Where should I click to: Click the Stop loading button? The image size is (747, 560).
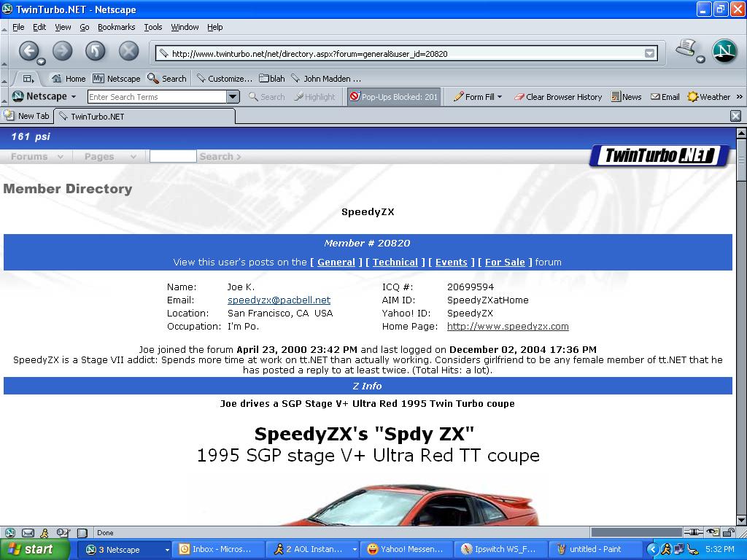(x=128, y=51)
